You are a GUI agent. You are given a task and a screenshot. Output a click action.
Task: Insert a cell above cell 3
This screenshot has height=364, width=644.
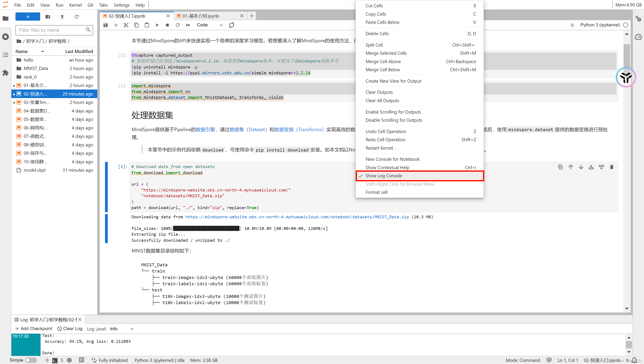[591, 167]
